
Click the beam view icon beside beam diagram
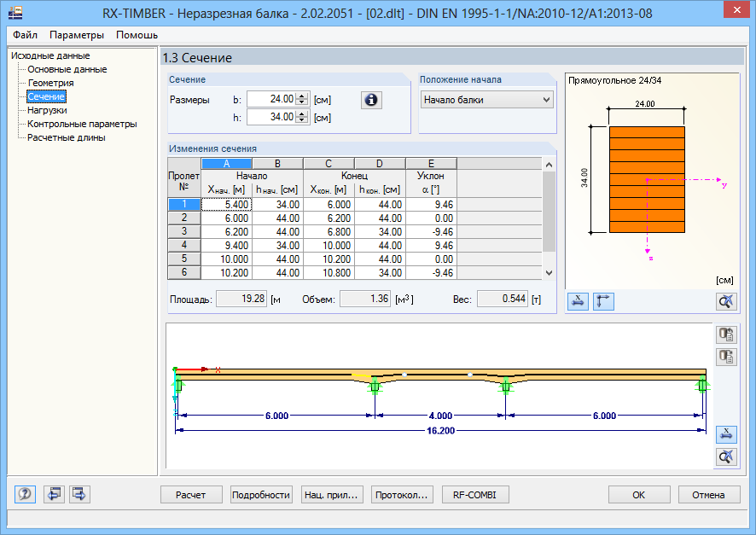[726, 434]
